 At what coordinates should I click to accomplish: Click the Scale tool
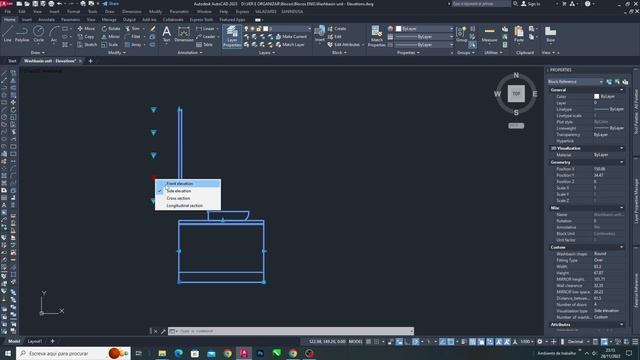tap(110, 44)
